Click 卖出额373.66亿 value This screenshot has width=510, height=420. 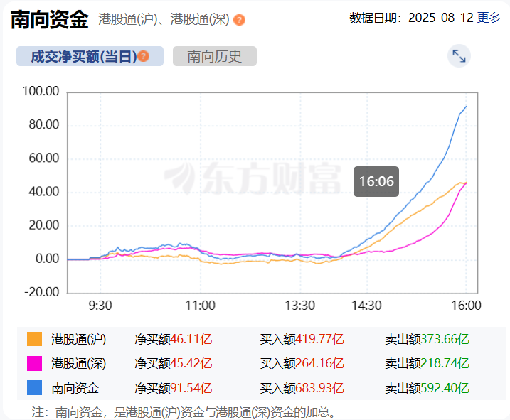427,339
